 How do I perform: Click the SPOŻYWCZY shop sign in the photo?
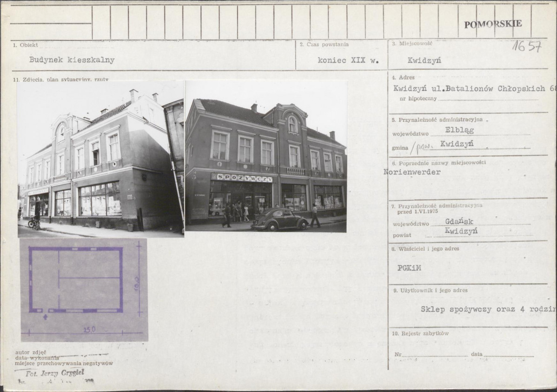click(242, 178)
